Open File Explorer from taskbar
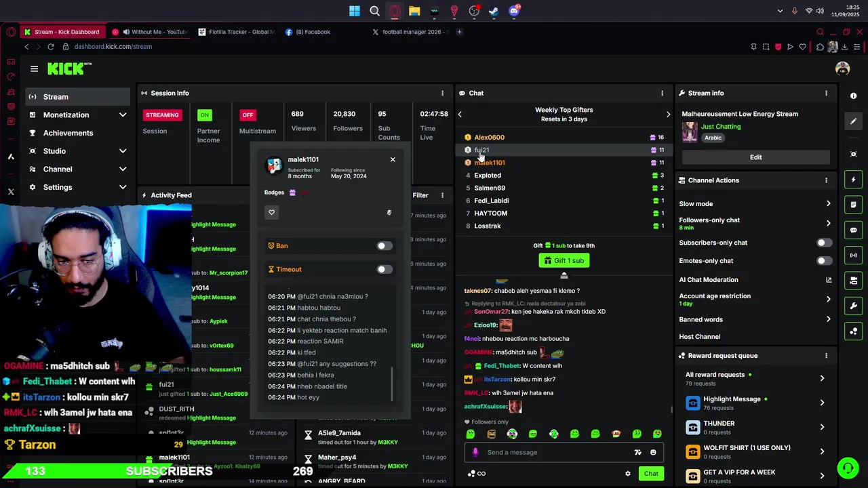 pos(414,11)
